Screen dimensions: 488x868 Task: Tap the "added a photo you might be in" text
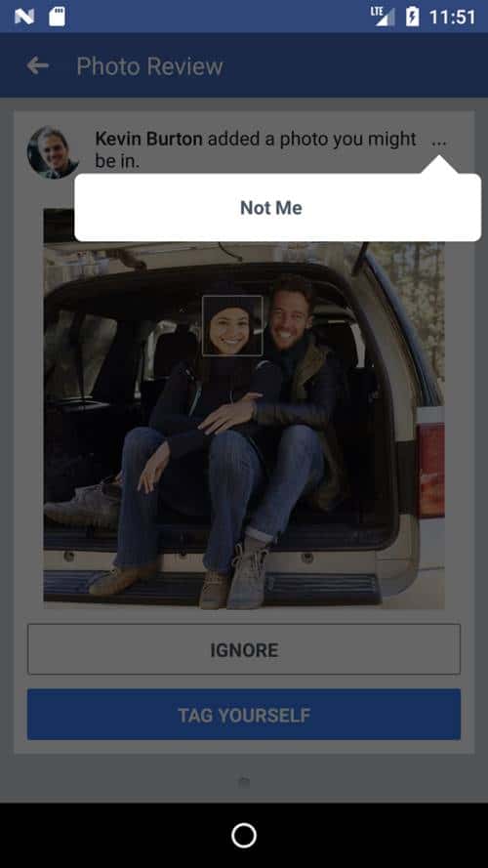(x=256, y=149)
